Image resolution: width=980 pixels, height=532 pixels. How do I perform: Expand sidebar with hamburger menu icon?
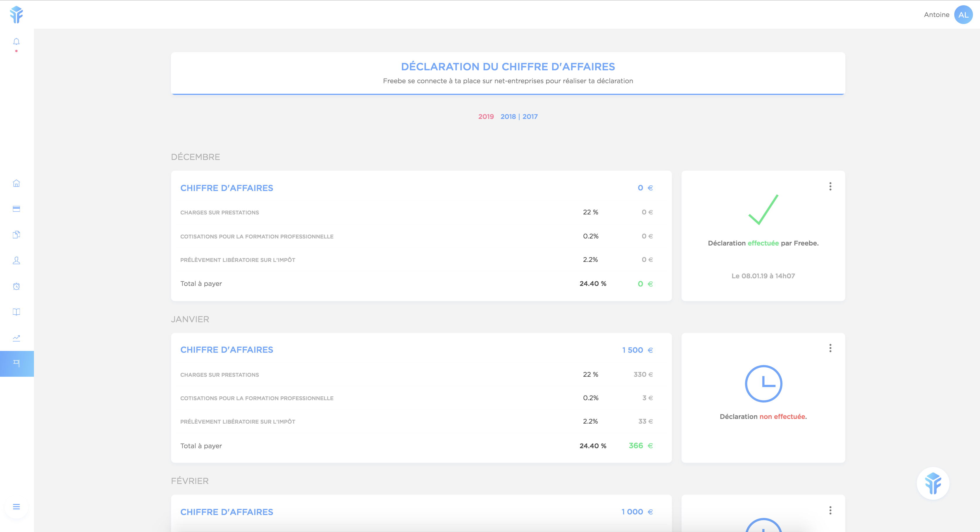click(x=16, y=507)
